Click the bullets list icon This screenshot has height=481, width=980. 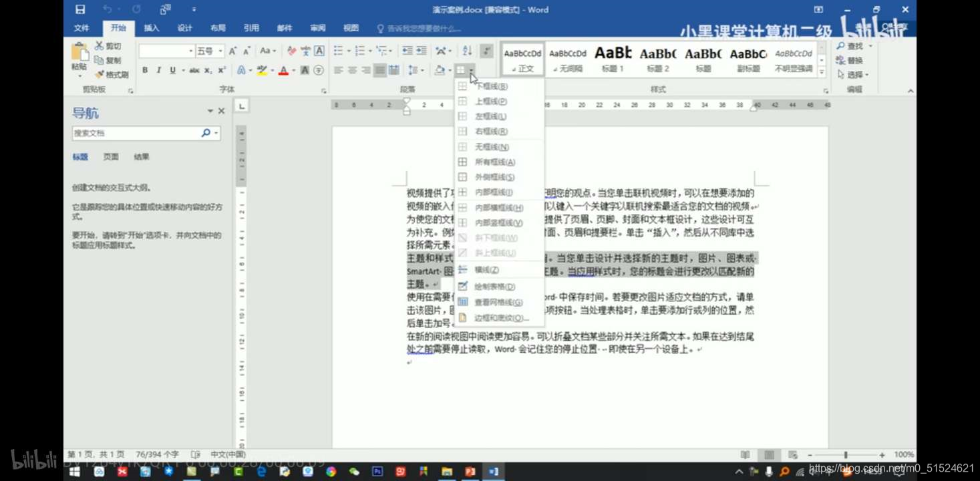coord(339,51)
